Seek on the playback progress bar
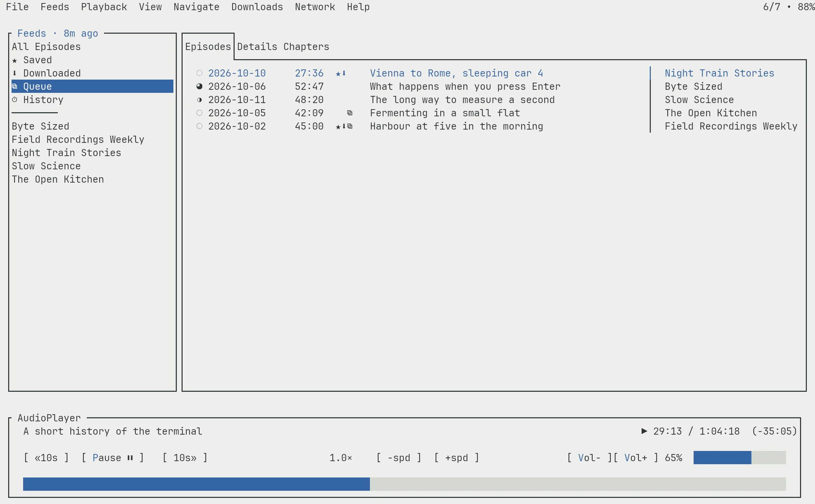This screenshot has width=815, height=504. 405,484
